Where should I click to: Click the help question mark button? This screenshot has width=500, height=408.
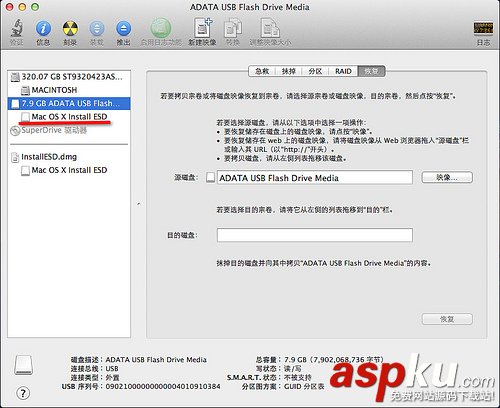pyautogui.click(x=23, y=393)
